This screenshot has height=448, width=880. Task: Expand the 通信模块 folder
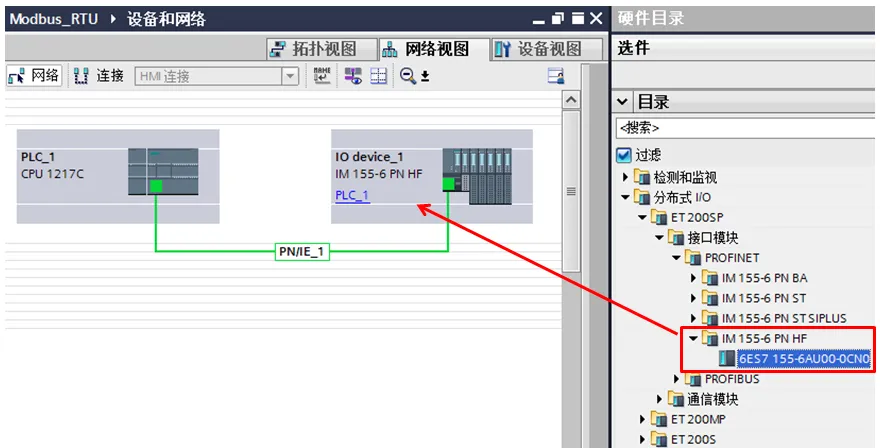(x=659, y=399)
